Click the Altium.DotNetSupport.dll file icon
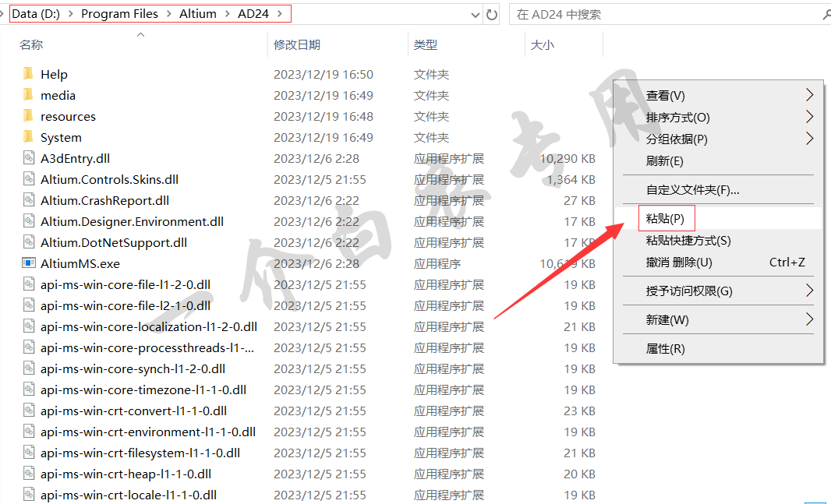The width and height of the screenshot is (831, 504). (29, 242)
